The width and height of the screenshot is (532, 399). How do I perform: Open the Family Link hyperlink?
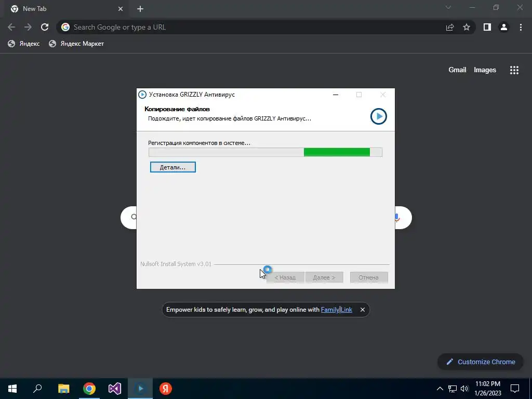(337, 310)
